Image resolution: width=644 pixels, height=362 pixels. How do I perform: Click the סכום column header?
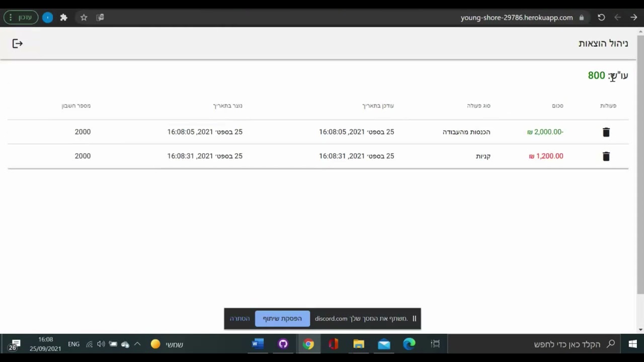coord(557,106)
